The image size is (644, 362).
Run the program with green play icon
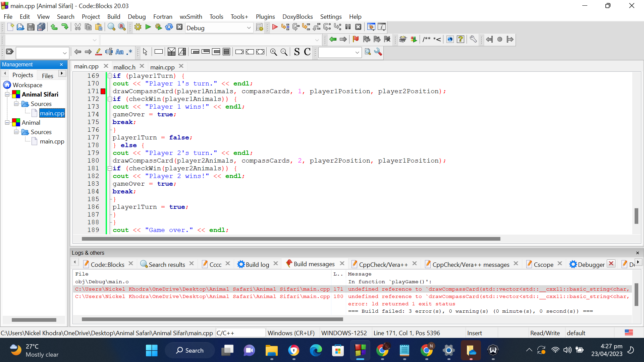point(148,27)
